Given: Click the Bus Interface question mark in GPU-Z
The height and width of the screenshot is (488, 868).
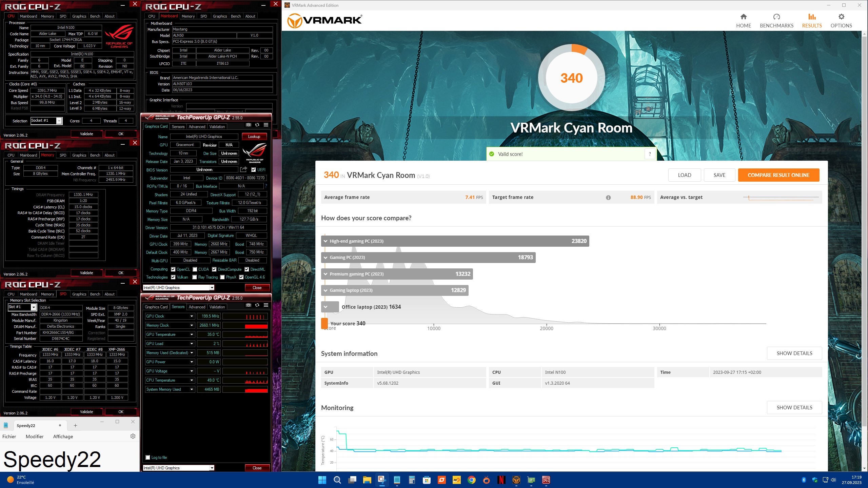Looking at the screenshot, I should (266, 186).
